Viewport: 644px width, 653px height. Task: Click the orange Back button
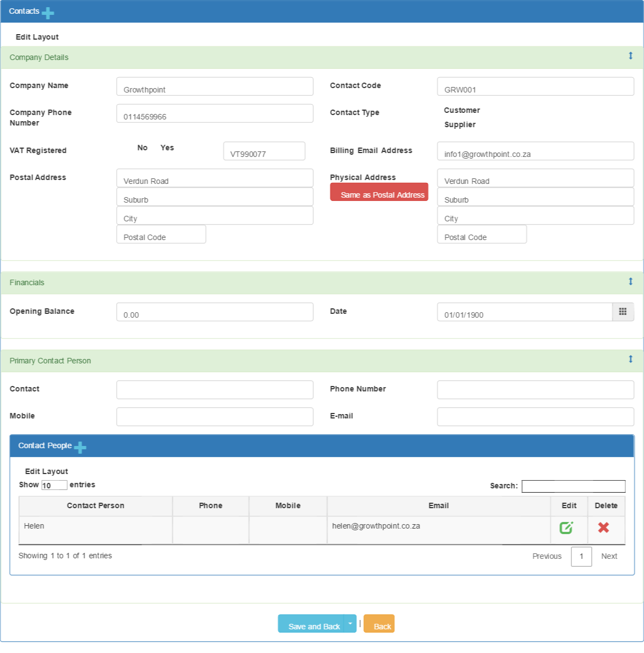pos(379,623)
